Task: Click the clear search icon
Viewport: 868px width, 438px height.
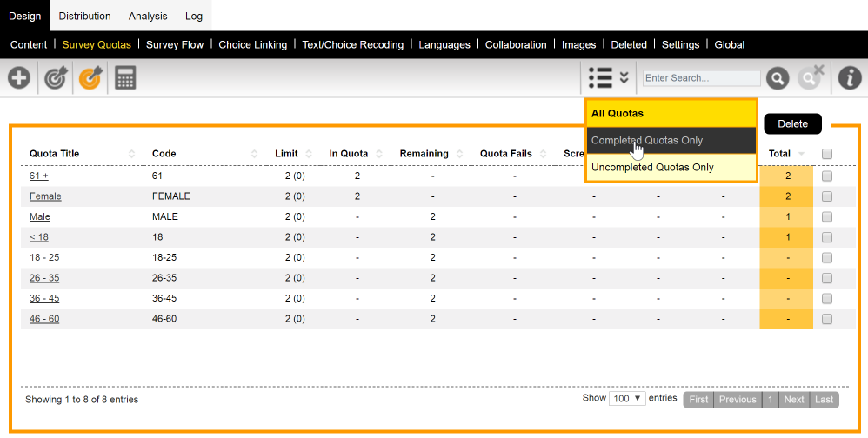Action: tap(811, 76)
